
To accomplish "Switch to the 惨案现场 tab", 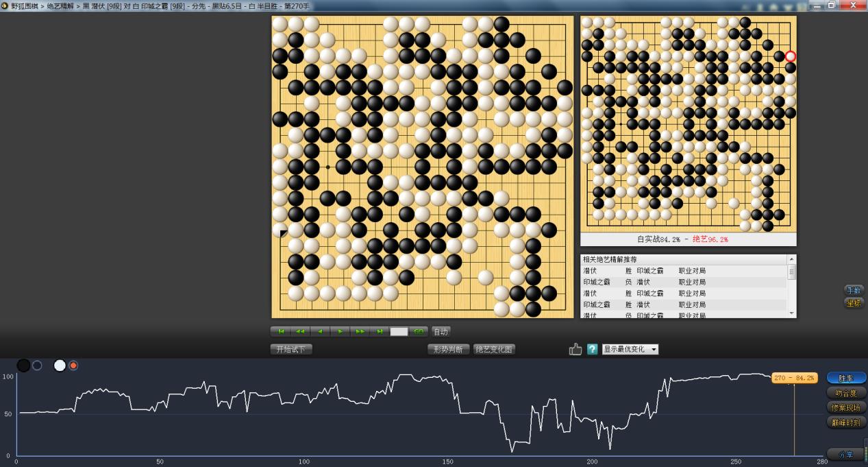I will (846, 407).
